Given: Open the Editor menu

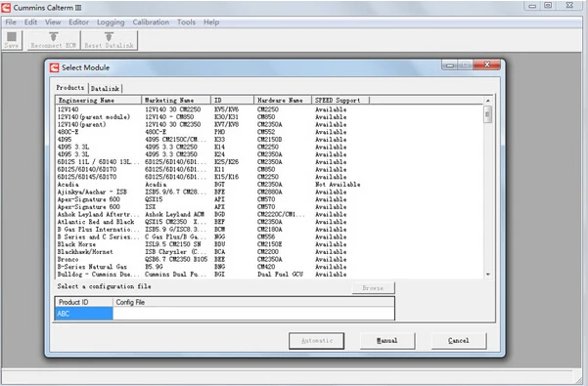Looking at the screenshot, I should click(x=78, y=22).
